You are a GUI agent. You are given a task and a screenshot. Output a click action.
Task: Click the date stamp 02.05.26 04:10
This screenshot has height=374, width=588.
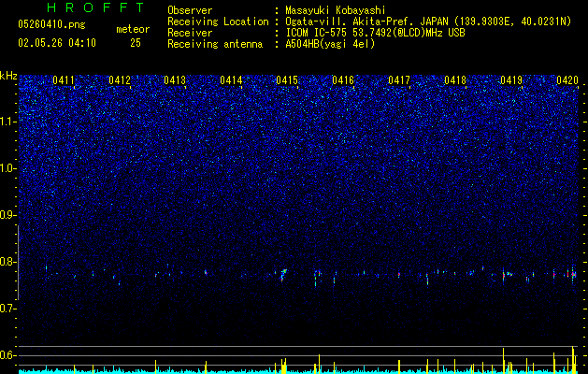tap(57, 43)
